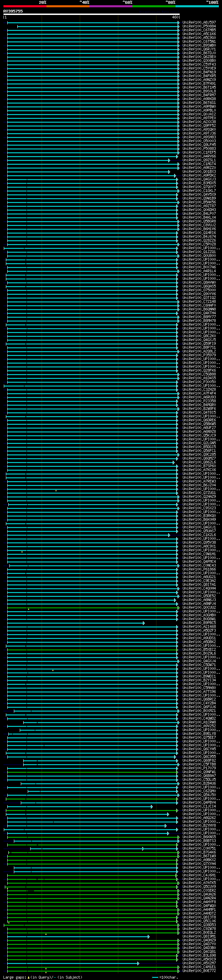The width and height of the screenshot is (222, 980).
Task: Select the UniRef100_P23358 label
Action: [x=199, y=401]
